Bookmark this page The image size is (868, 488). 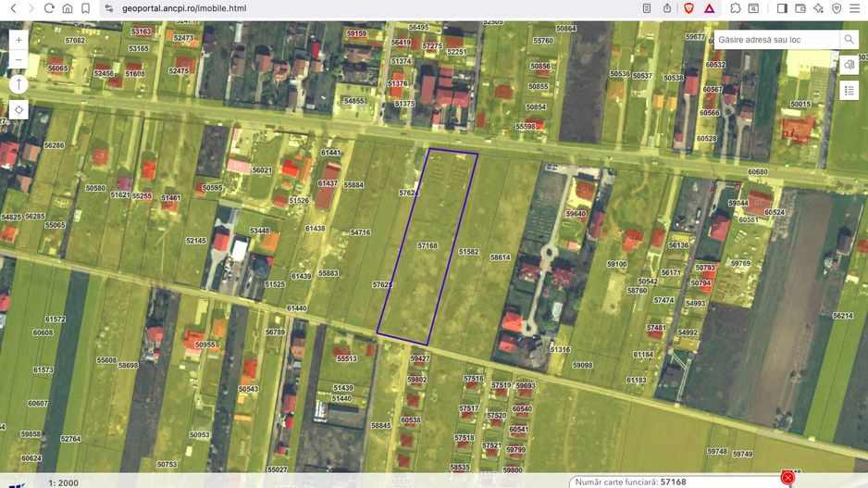[85, 8]
